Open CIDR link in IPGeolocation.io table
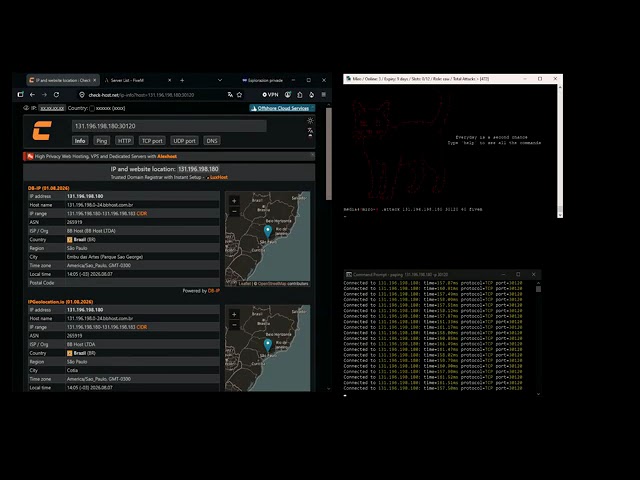 142,327
